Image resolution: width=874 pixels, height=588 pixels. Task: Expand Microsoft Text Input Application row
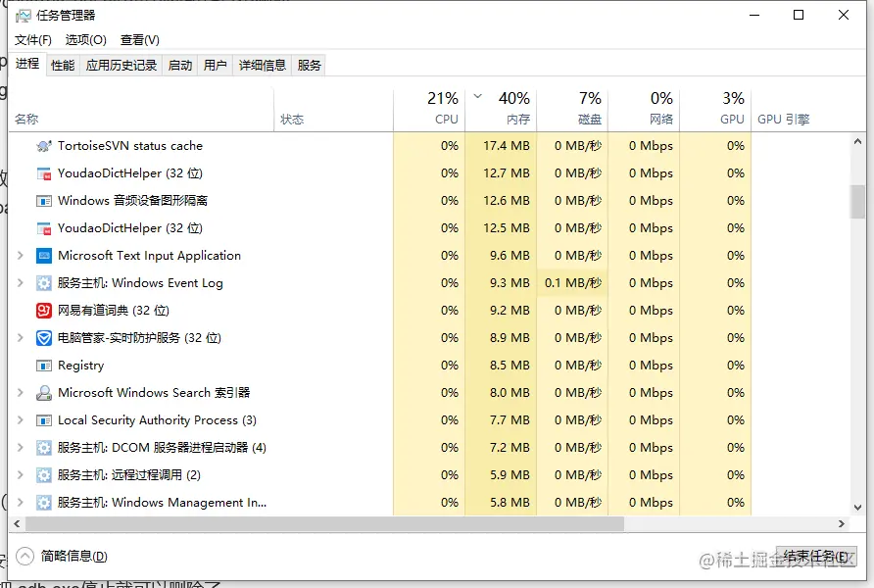pos(21,255)
